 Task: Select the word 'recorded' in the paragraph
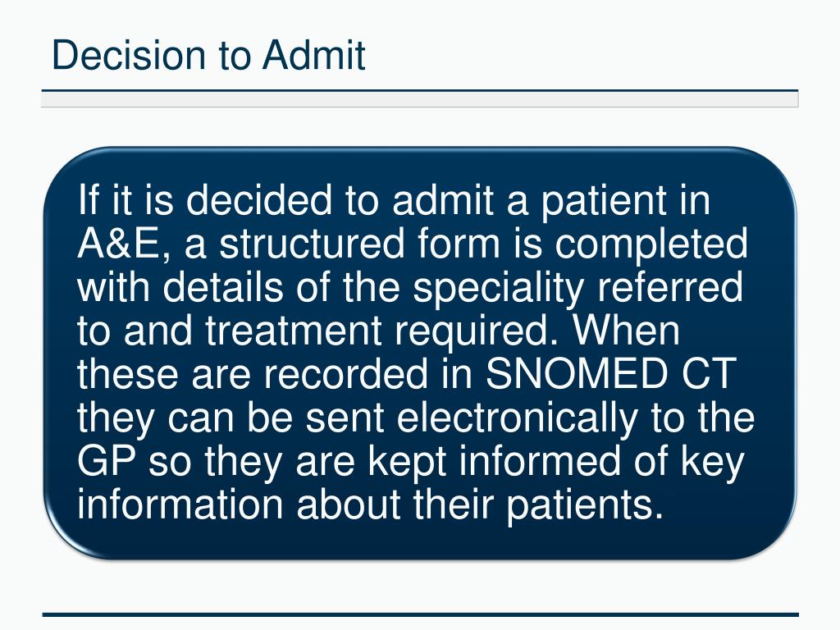pyautogui.click(x=345, y=373)
